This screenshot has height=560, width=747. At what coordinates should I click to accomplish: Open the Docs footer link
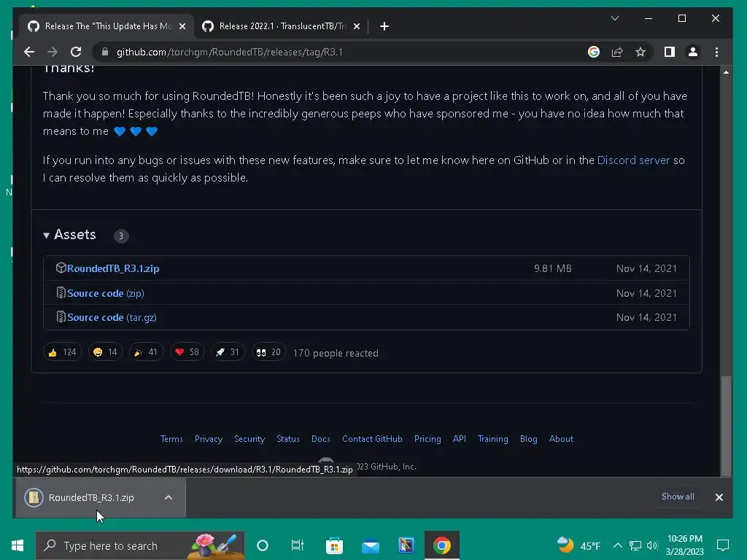pos(321,439)
